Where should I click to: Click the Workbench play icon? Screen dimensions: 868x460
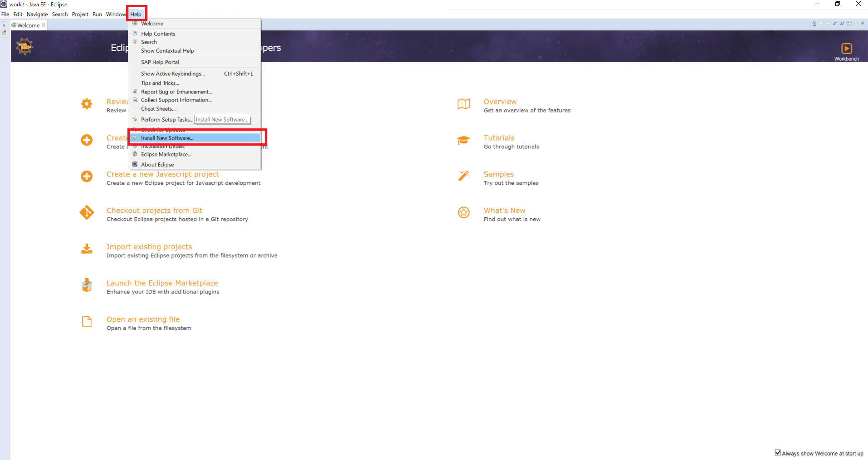pos(847,49)
